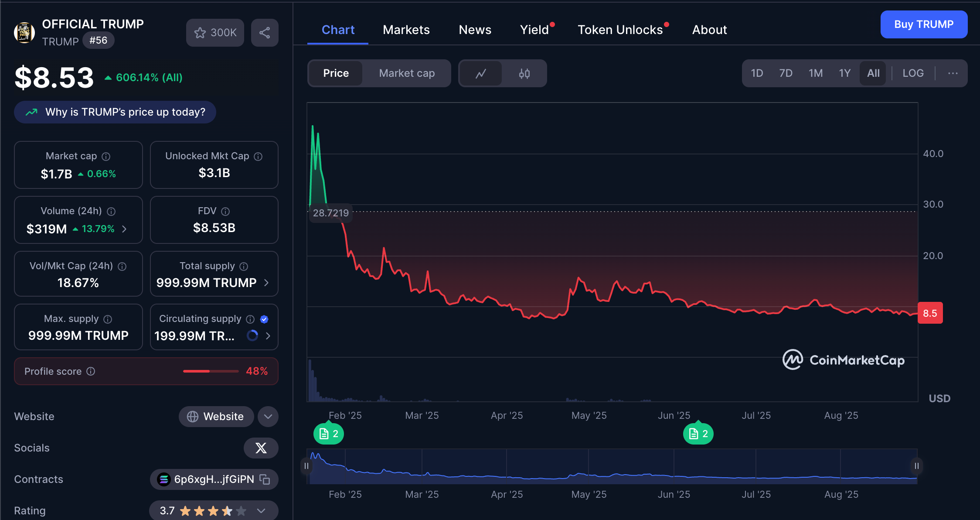Click Market cap info icon
This screenshot has height=520, width=980.
pyautogui.click(x=106, y=156)
